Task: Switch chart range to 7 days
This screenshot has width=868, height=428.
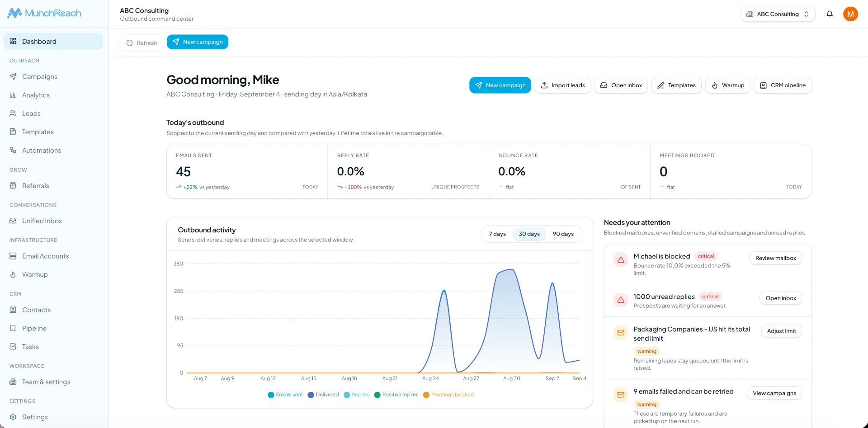Action: [497, 234]
